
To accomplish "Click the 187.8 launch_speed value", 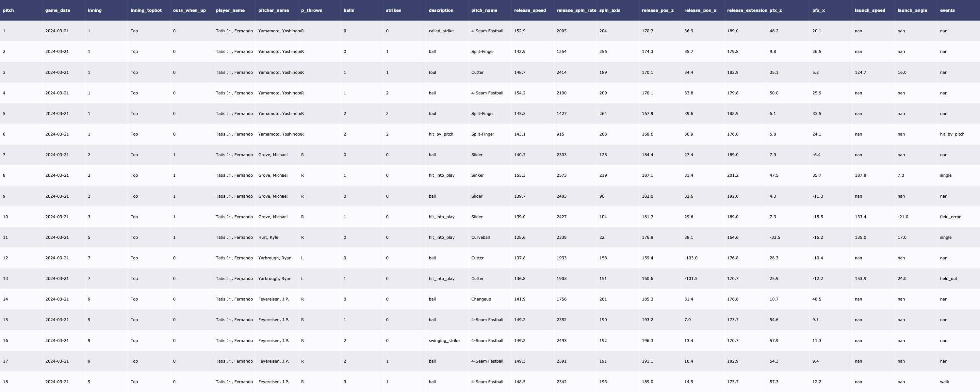I will pyautogui.click(x=860, y=175).
